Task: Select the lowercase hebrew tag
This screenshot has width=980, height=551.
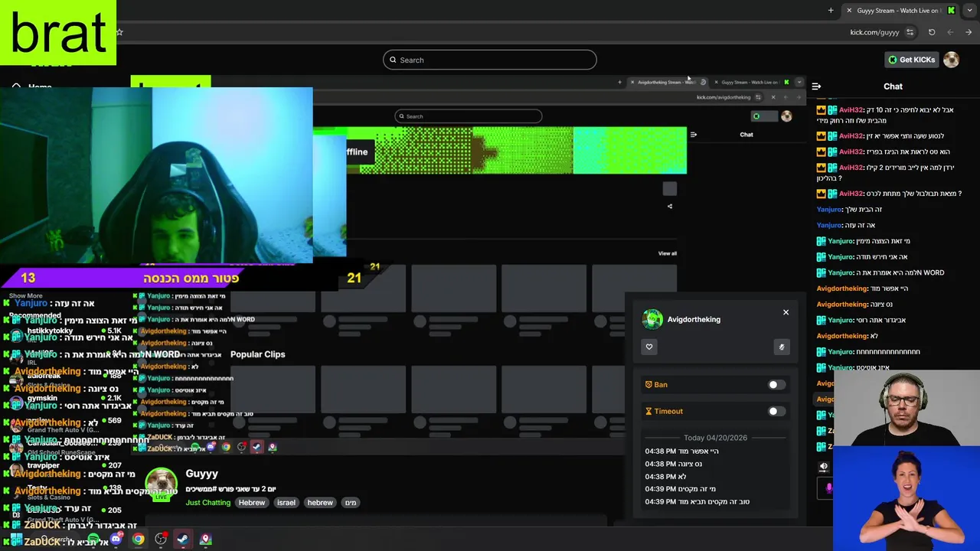Action: (x=320, y=503)
